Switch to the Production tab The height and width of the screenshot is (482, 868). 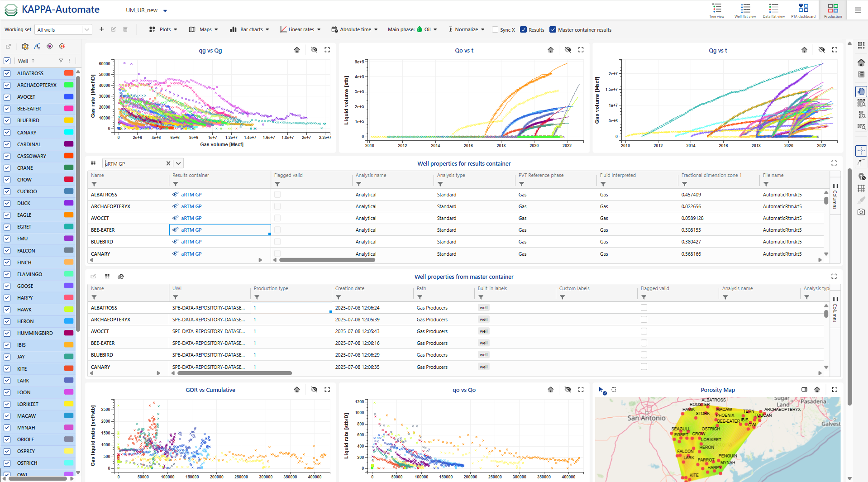click(x=833, y=10)
